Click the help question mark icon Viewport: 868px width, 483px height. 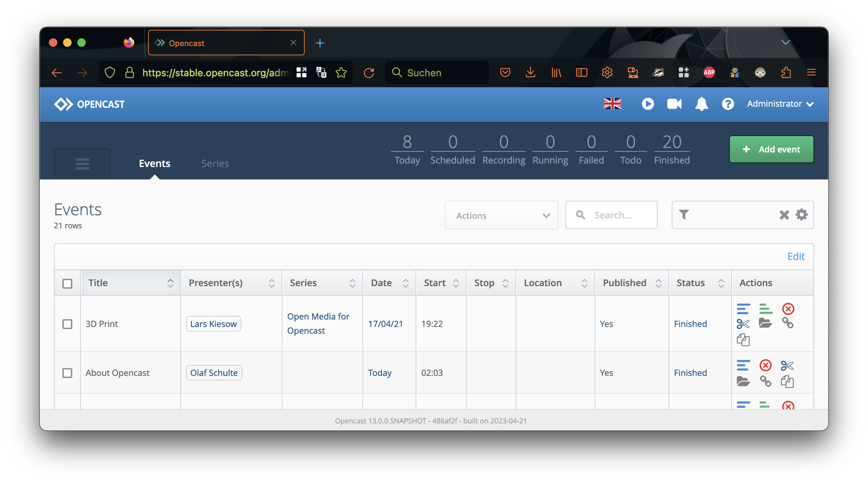point(728,104)
